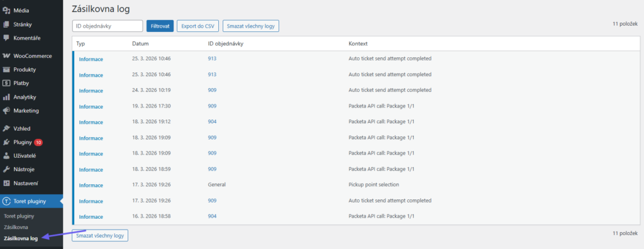
Task: Select the Zásilkovna log submenu entry
Action: [21, 238]
